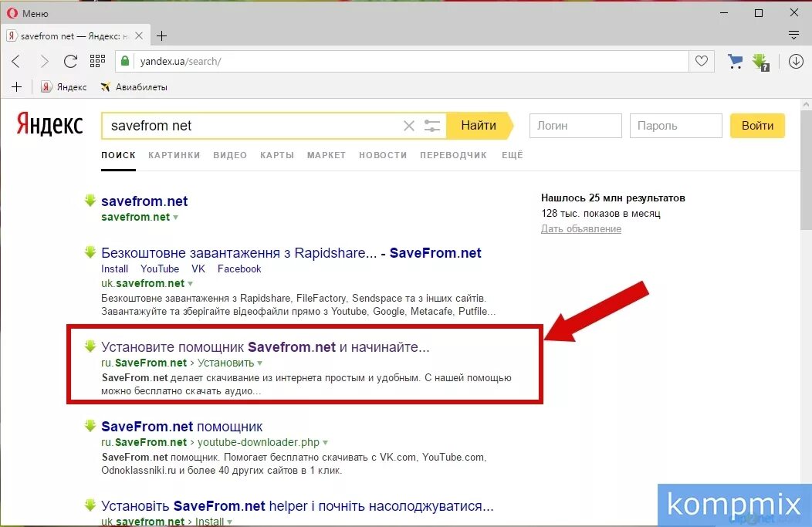The width and height of the screenshot is (812, 527).
Task: Open Speed Dial grid icon
Action: (97, 61)
